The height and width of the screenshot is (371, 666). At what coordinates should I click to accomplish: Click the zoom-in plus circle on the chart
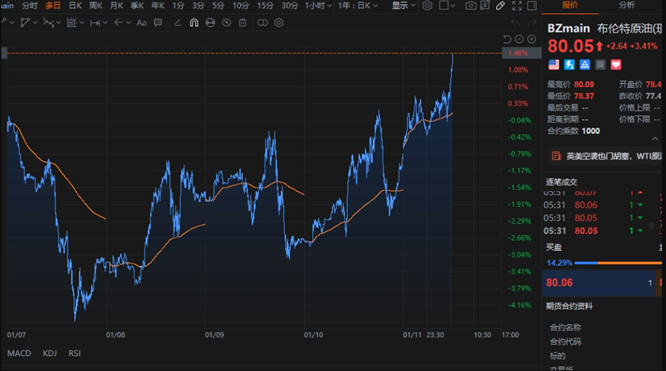(531, 39)
